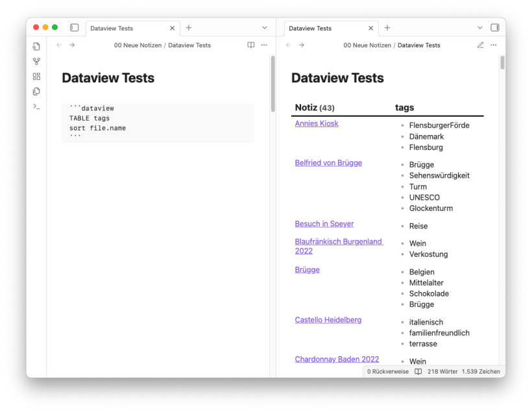Image resolution: width=532 pixels, height=412 pixels.
Task: Click the 'UNESCO' tag entry
Action: (x=424, y=197)
